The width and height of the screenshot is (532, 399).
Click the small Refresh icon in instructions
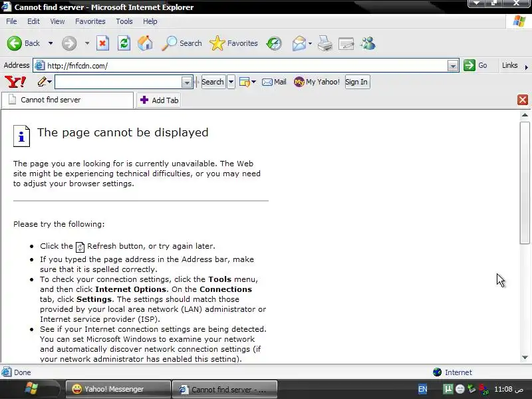pyautogui.click(x=80, y=247)
